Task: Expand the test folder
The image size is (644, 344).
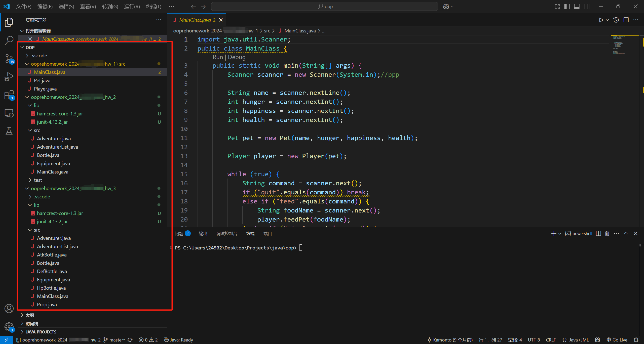Action: 38,180
